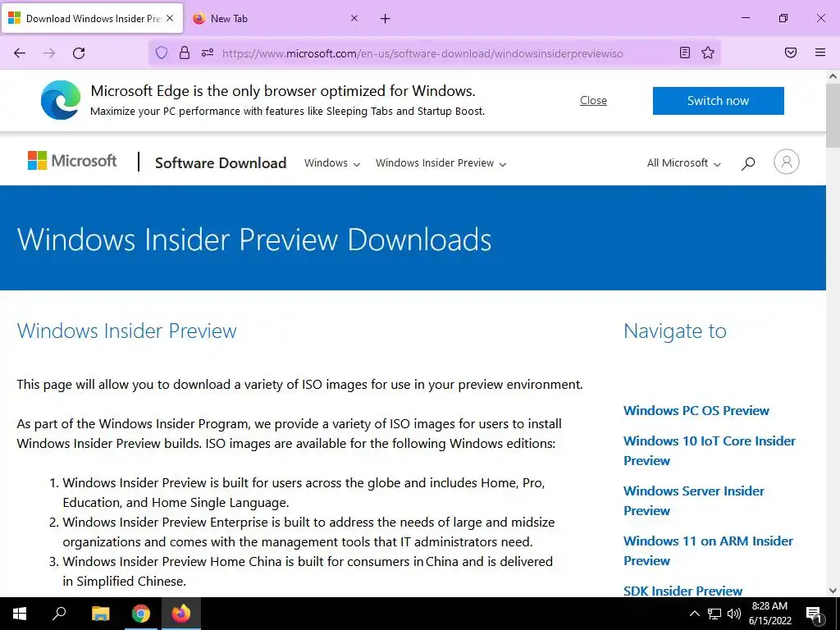The width and height of the screenshot is (840, 630).
Task: Click the Navigate to heading
Action: 674,331
